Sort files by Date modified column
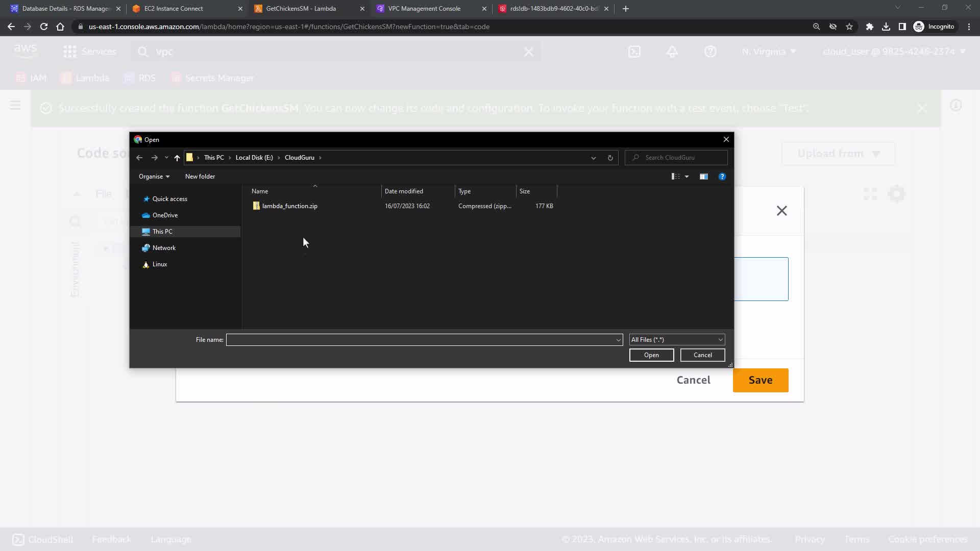This screenshot has height=551, width=980. (x=404, y=191)
